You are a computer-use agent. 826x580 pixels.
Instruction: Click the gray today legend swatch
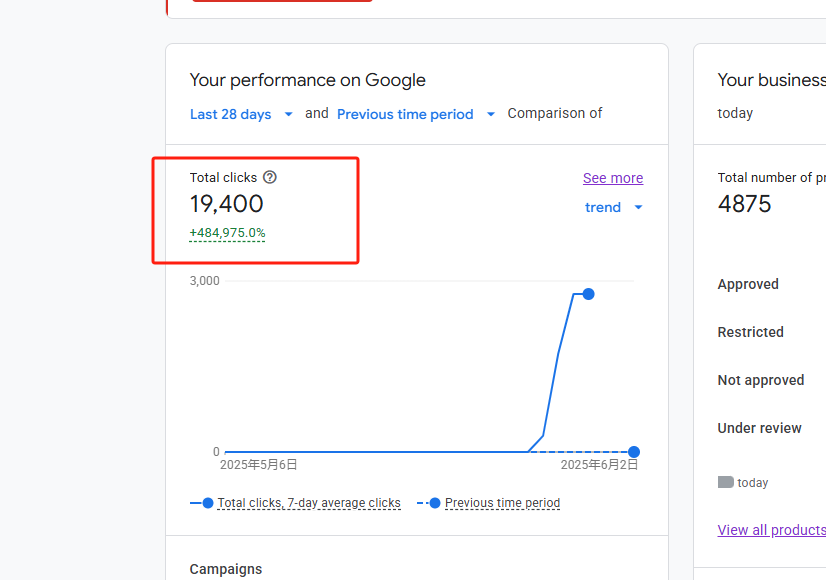(x=726, y=482)
